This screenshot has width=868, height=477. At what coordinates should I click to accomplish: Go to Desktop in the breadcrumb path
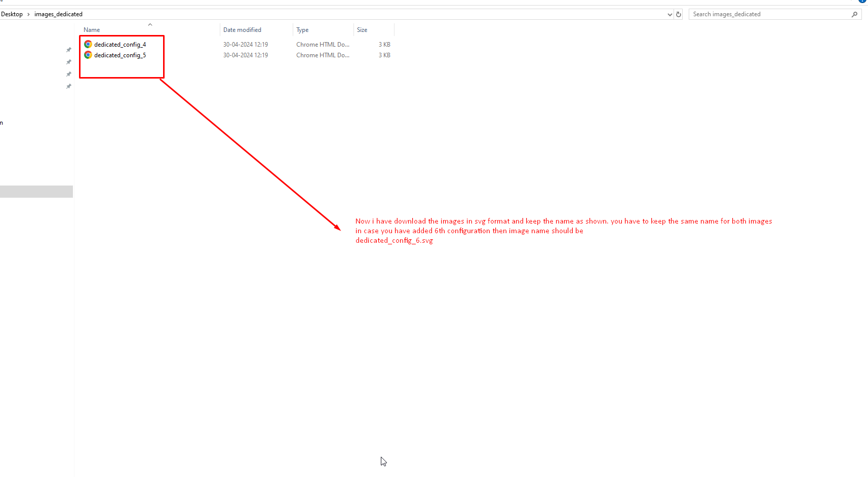(x=12, y=14)
